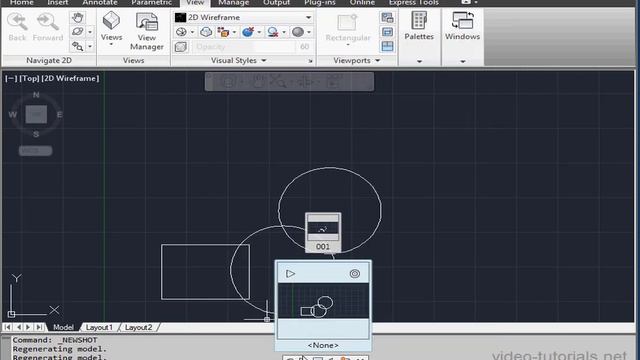
Task: Click the blue sphere face style icon
Action: point(248,32)
